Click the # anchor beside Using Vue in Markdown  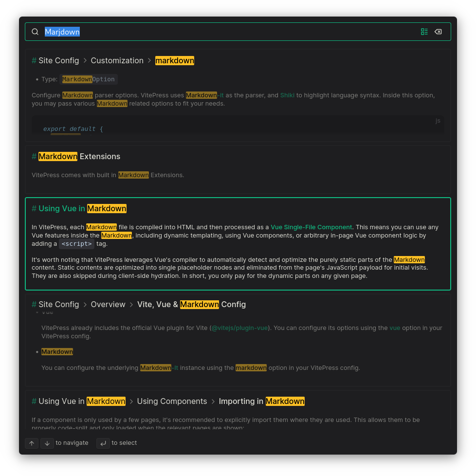click(34, 208)
